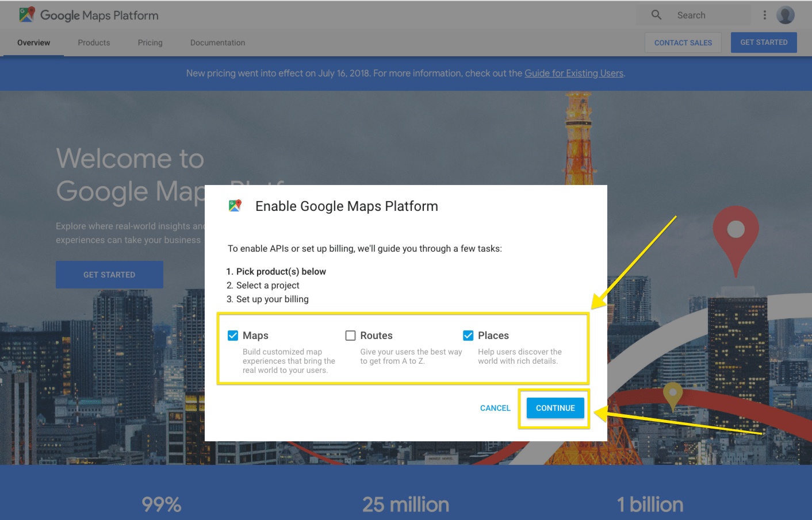Click the '25 million' statistic text

pyautogui.click(x=406, y=504)
